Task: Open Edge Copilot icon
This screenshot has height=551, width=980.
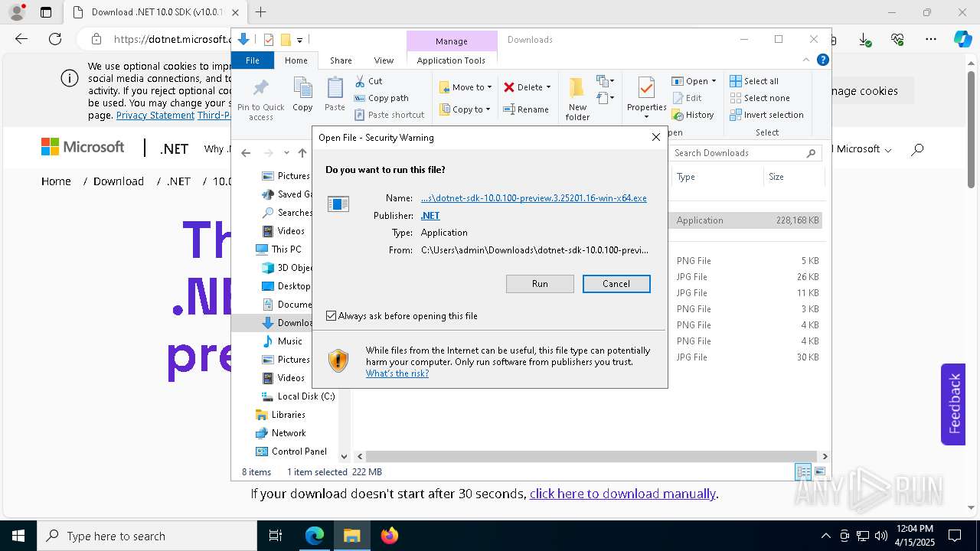Action: coord(962,39)
